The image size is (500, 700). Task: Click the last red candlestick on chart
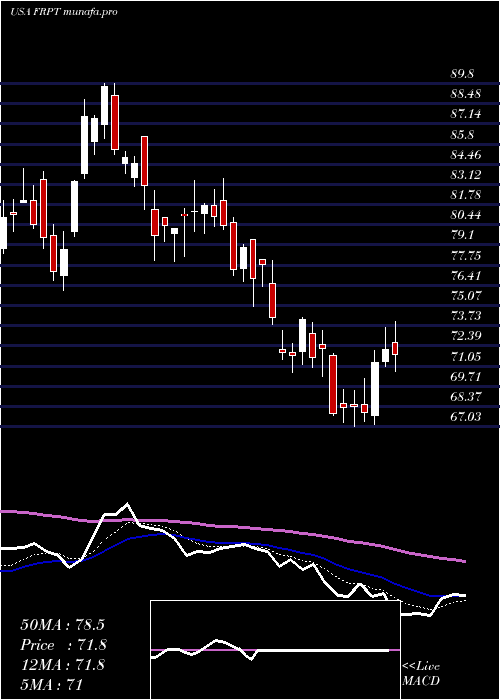click(x=395, y=348)
